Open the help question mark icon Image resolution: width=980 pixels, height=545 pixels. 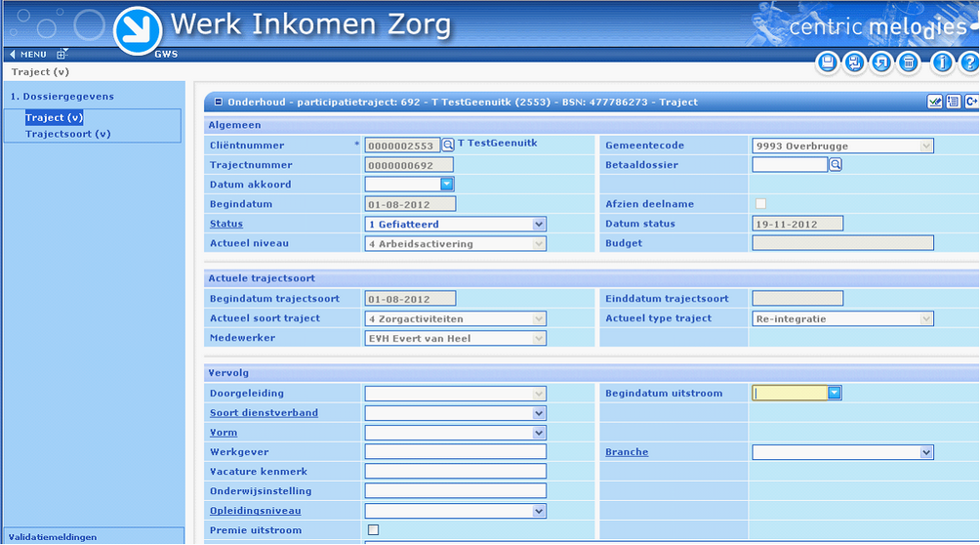[x=969, y=63]
